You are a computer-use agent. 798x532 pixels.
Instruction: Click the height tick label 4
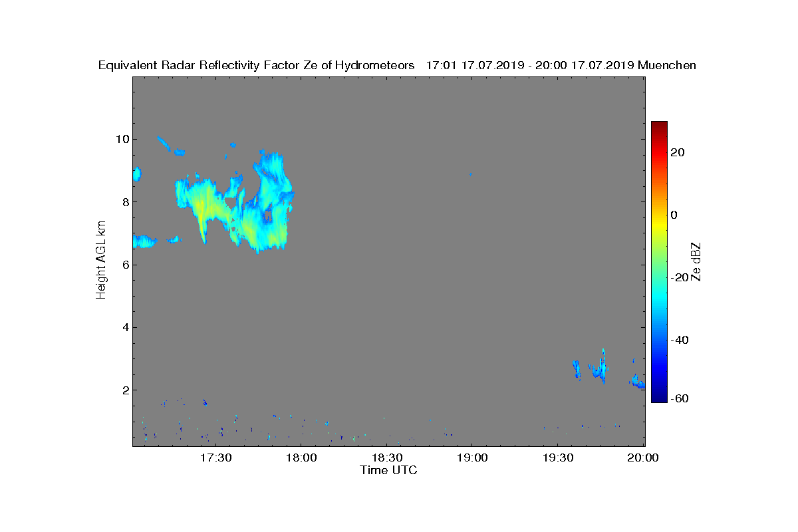click(125, 327)
